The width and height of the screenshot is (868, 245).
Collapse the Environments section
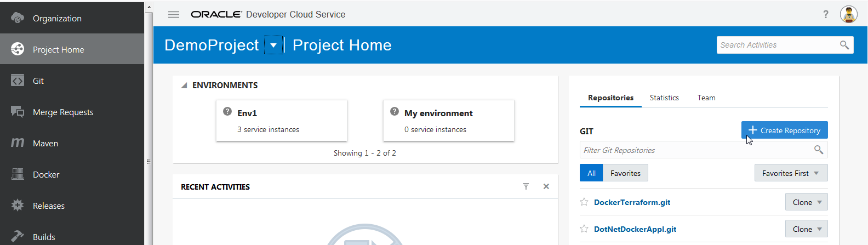click(x=185, y=86)
